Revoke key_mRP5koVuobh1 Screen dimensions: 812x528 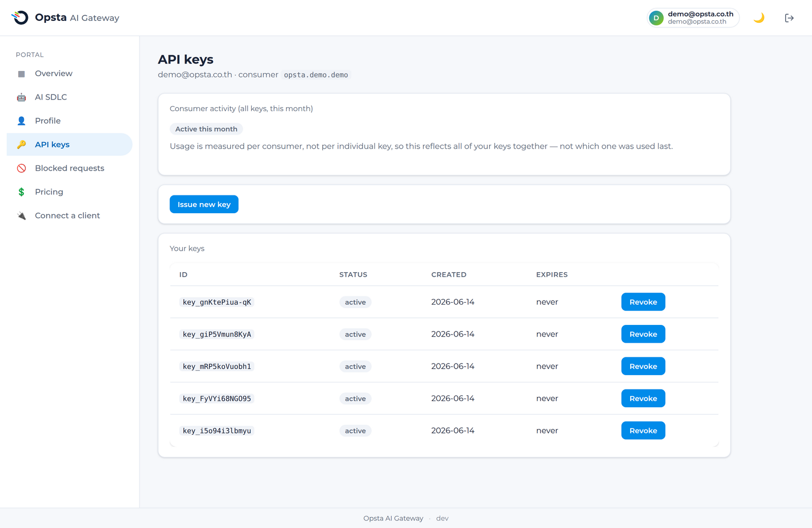point(643,366)
